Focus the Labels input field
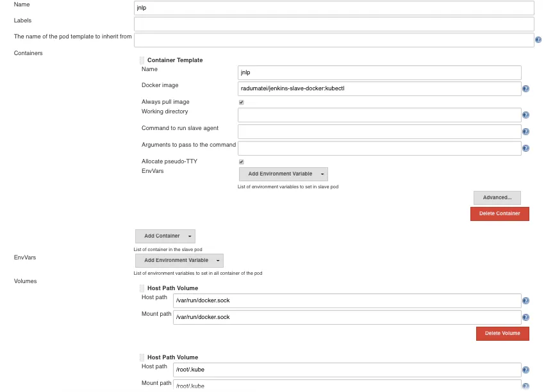 point(334,24)
